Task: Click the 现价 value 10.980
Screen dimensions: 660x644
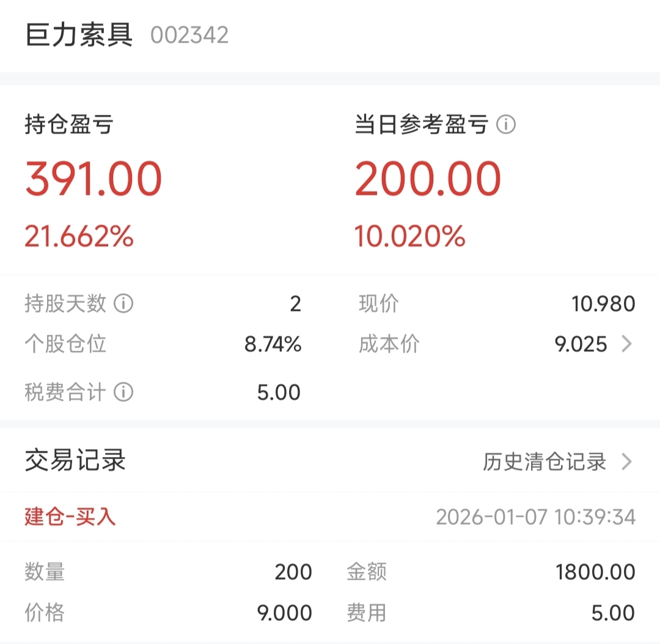Action: pyautogui.click(x=603, y=304)
